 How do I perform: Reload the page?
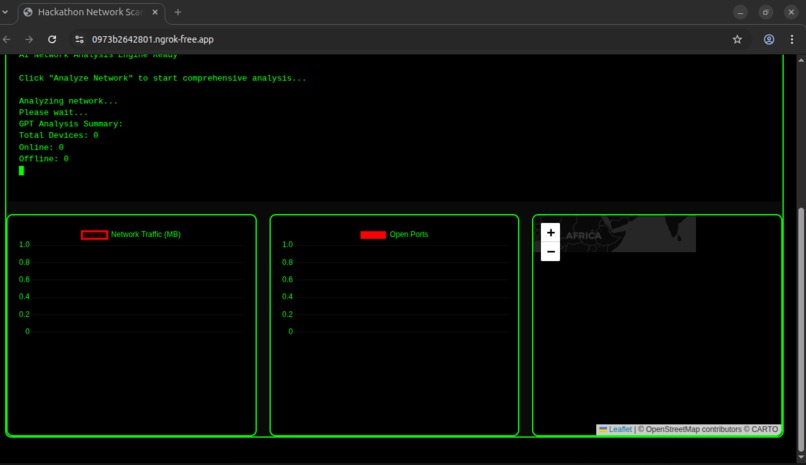(x=52, y=39)
